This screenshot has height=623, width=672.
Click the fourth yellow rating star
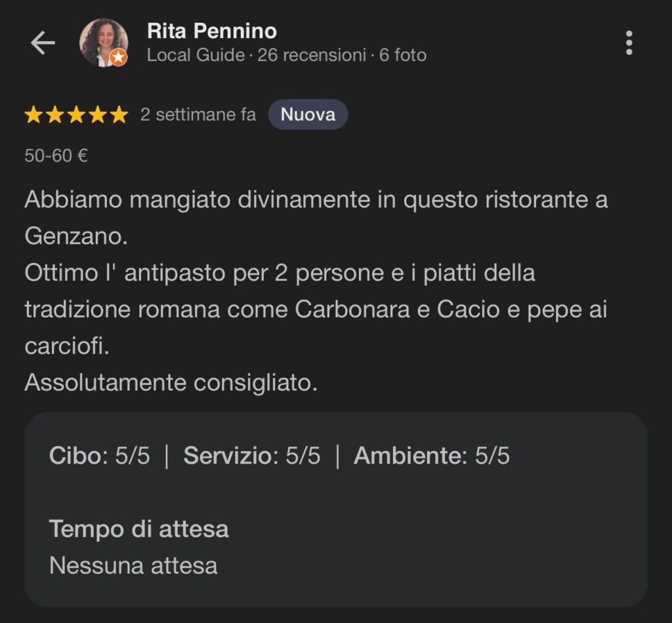click(x=97, y=115)
